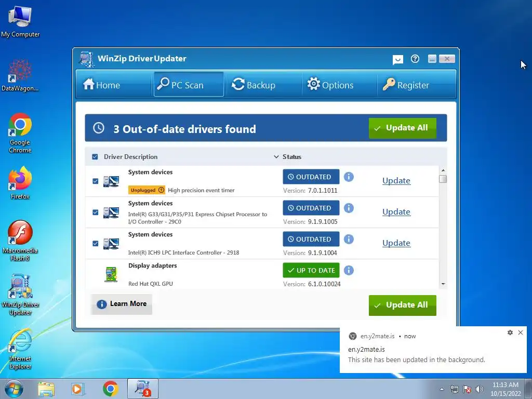Open the Windows Start button
The height and width of the screenshot is (399, 532).
tap(14, 389)
